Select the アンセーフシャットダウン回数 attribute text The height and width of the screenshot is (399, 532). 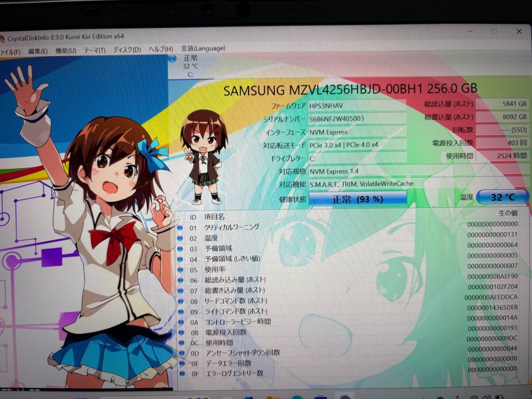[243, 353]
